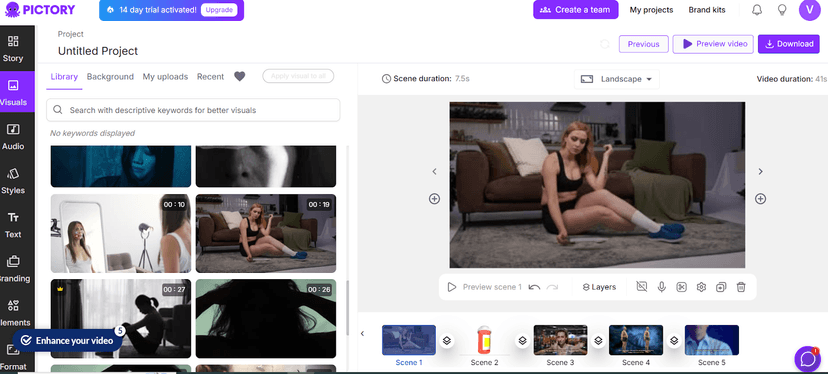Open the Text panel in sidebar
The image size is (828, 374).
click(13, 225)
